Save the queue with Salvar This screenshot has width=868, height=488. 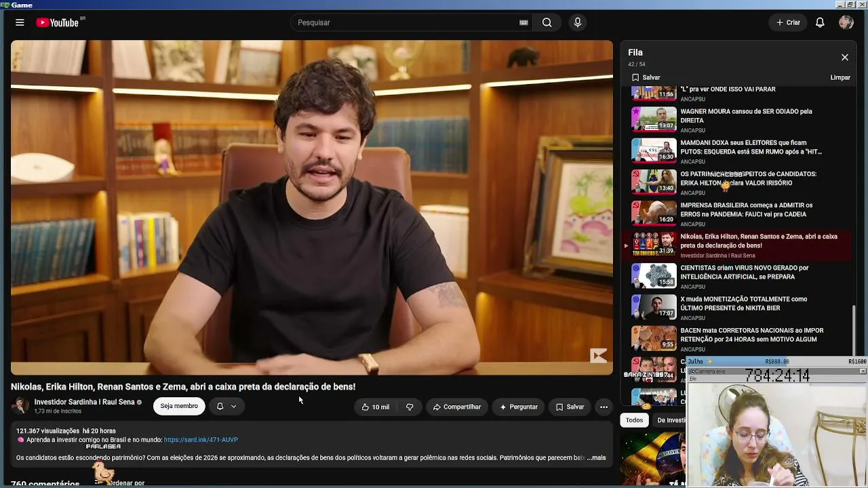point(646,77)
